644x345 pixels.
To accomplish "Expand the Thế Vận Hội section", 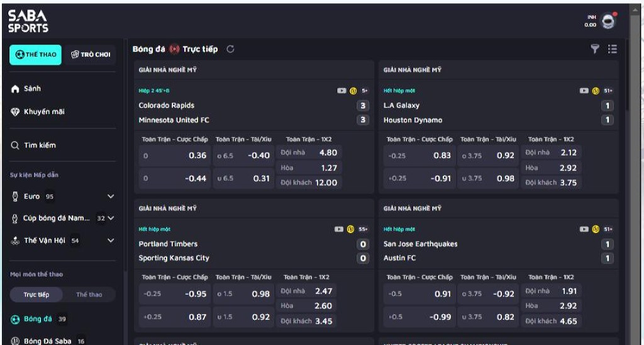I will pyautogui.click(x=111, y=240).
